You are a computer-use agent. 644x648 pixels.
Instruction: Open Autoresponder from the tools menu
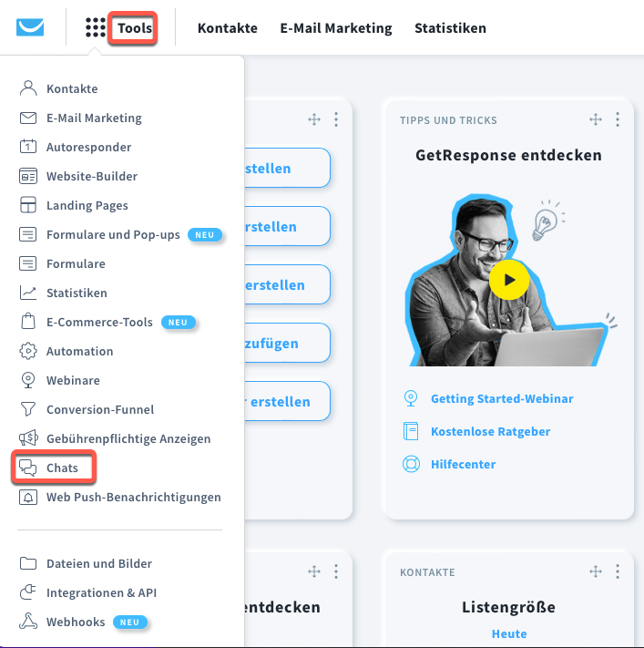point(76,147)
